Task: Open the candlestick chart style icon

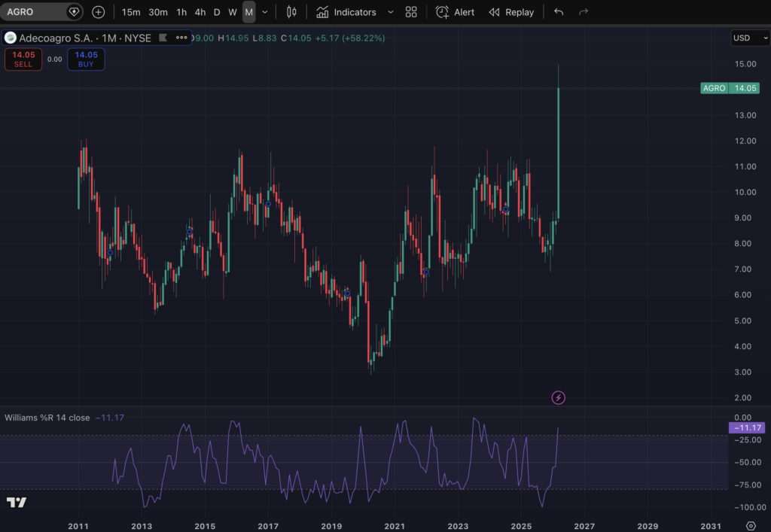Action: (291, 12)
